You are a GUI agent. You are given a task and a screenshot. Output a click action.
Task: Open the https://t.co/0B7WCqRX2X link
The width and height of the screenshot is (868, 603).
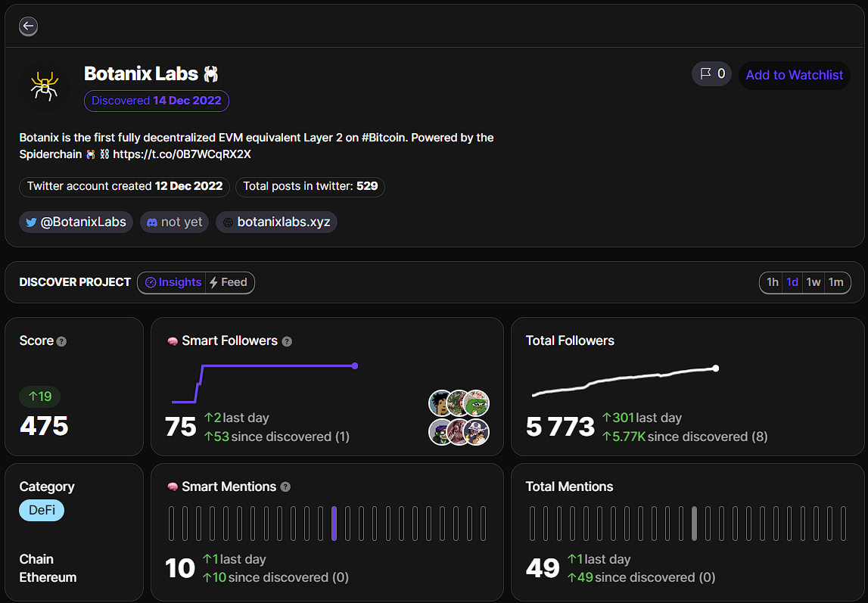click(x=182, y=154)
